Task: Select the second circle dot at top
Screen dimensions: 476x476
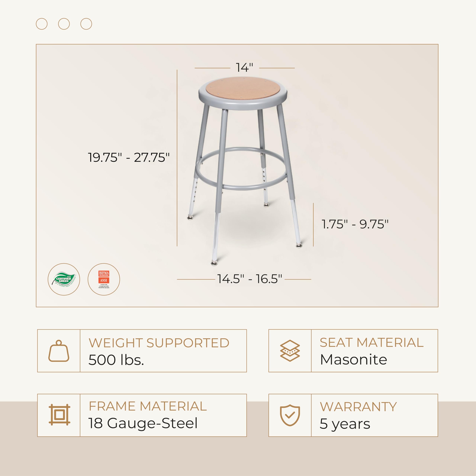Action: point(64,24)
